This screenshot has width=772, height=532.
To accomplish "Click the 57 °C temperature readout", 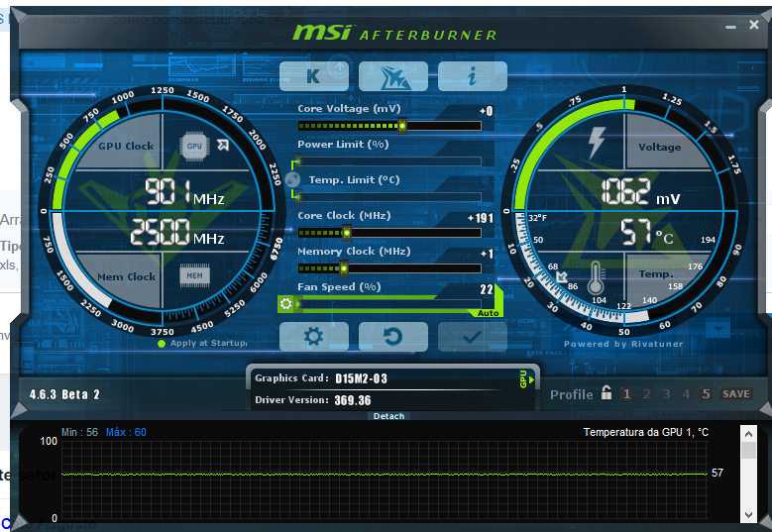I will coord(646,232).
